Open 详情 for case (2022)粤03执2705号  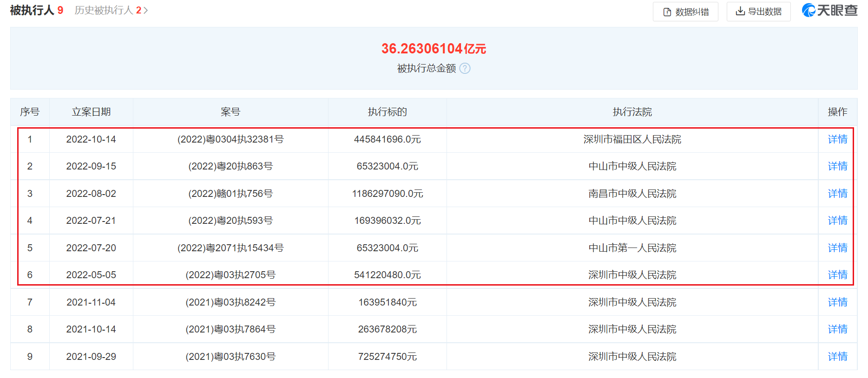(837, 275)
